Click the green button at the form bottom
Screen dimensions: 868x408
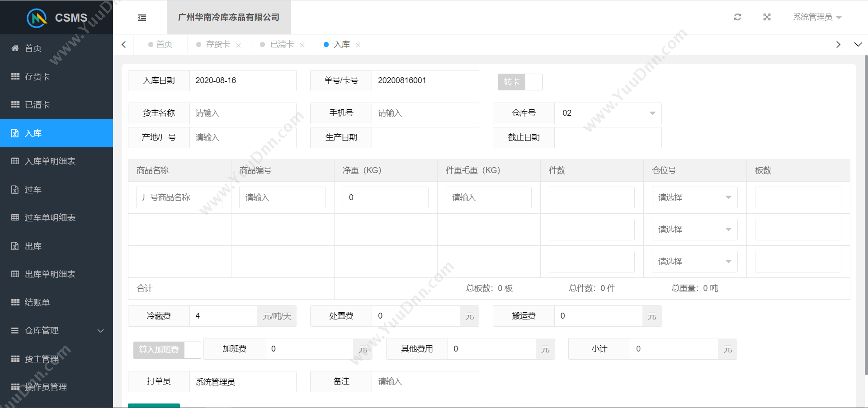(154, 405)
